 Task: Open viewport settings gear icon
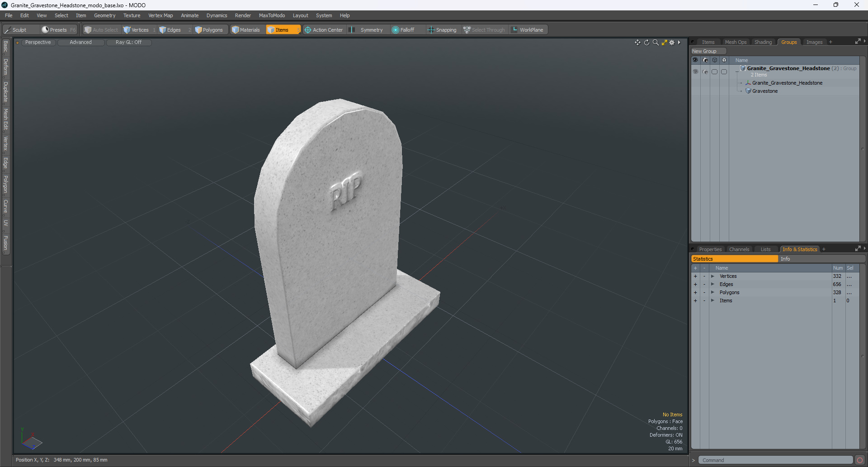672,43
